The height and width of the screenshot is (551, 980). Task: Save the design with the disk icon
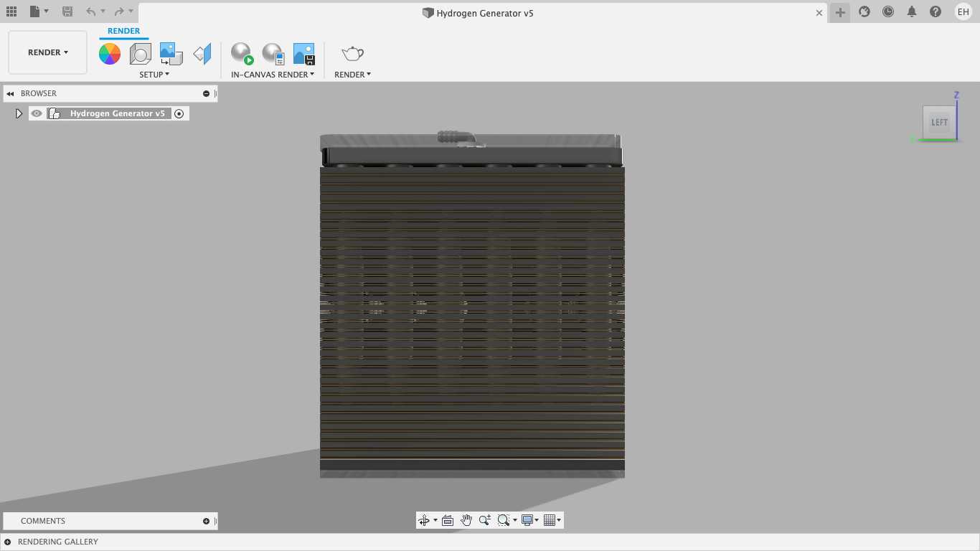coord(67,11)
